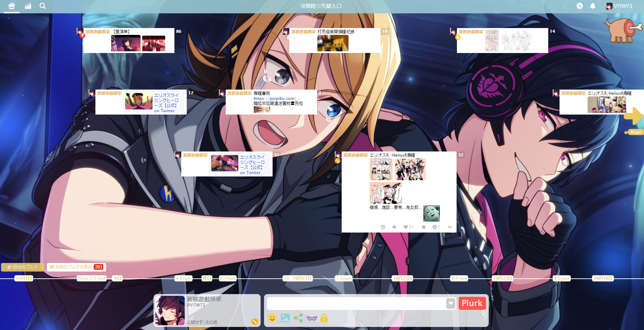This screenshot has width=644, height=330.
Task: Open the first manga thumbnail
Action: coord(381,169)
